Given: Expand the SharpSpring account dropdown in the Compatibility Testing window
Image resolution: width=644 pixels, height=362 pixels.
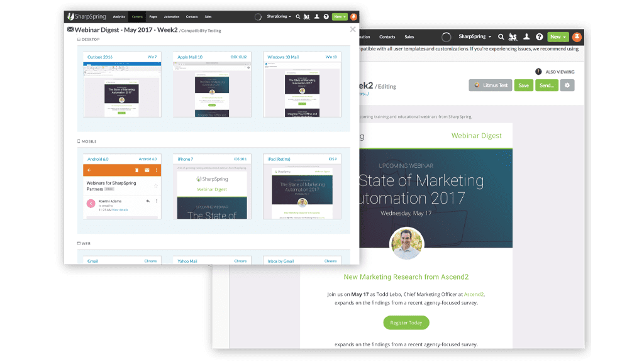Looking at the screenshot, I should pyautogui.click(x=279, y=17).
